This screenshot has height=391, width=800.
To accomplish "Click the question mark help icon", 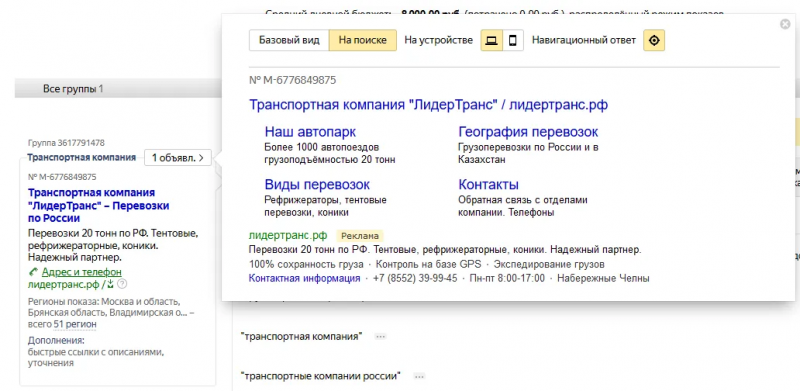I will click(x=122, y=284).
